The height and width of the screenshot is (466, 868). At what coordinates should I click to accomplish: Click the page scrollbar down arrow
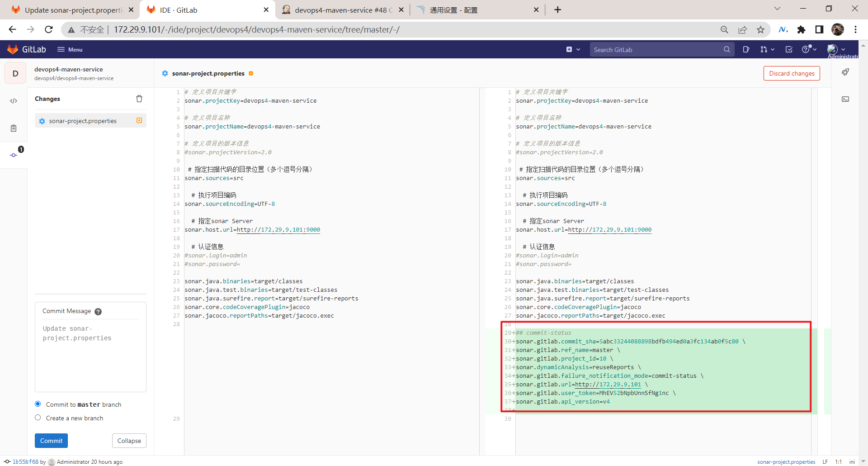(863, 462)
